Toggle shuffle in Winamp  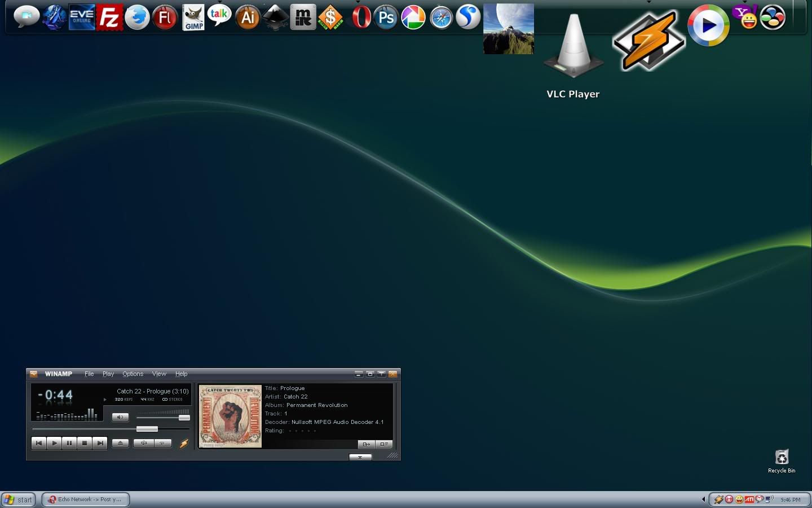coord(143,443)
